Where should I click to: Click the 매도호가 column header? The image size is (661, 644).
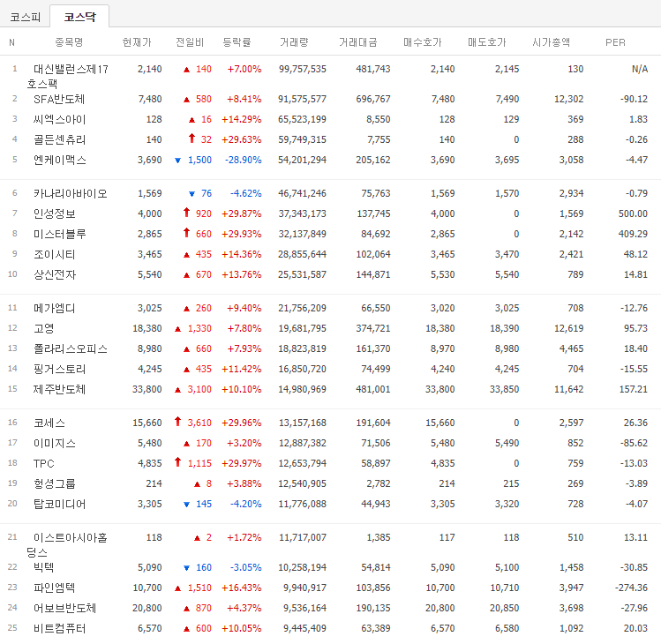[487, 42]
